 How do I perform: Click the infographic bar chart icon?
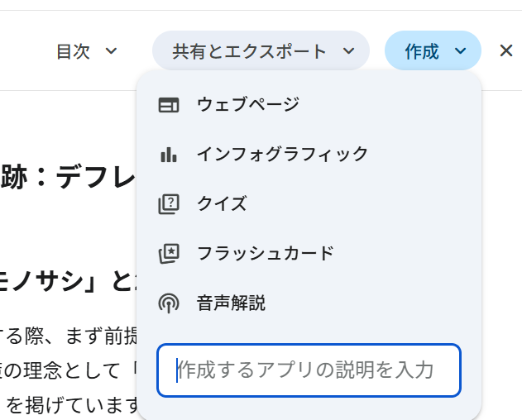169,155
